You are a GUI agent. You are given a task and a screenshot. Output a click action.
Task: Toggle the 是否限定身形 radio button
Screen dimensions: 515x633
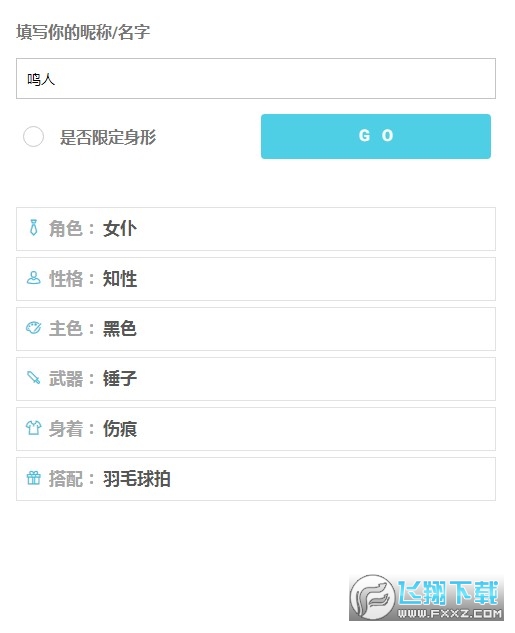tap(33, 136)
